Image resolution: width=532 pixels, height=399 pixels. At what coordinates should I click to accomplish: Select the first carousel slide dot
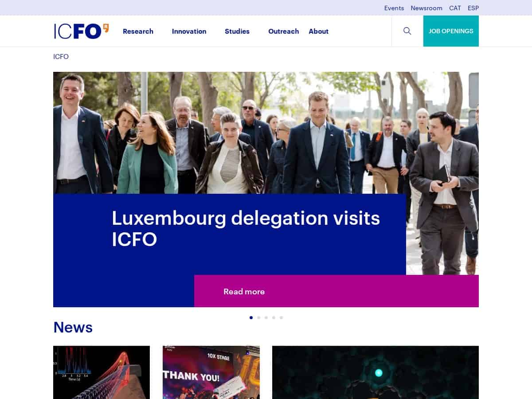(x=251, y=317)
